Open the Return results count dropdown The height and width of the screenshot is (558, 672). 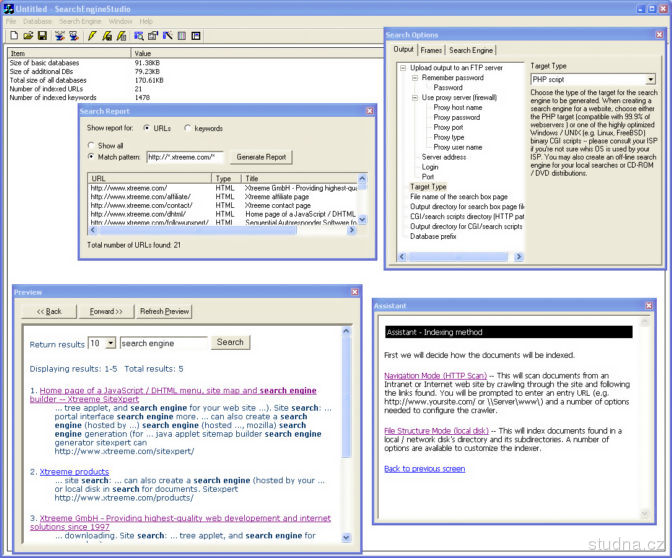click(109, 343)
